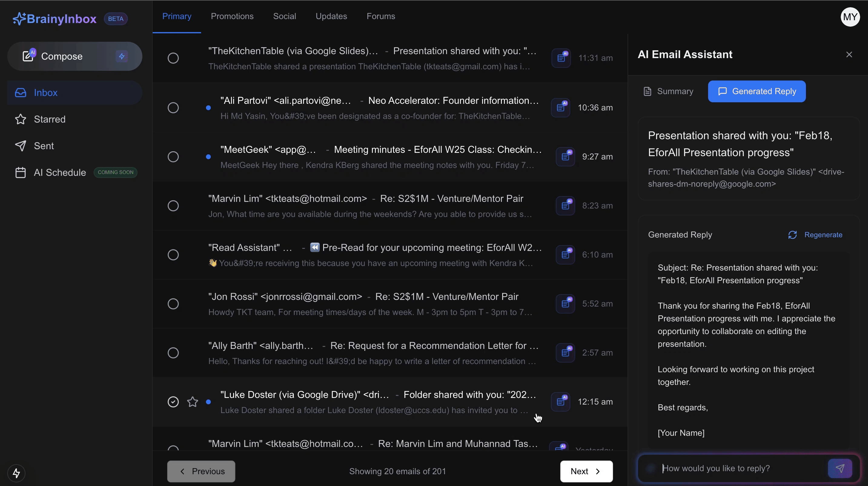The height and width of the screenshot is (486, 868).
Task: Click the BETA badge
Action: pyautogui.click(x=116, y=18)
